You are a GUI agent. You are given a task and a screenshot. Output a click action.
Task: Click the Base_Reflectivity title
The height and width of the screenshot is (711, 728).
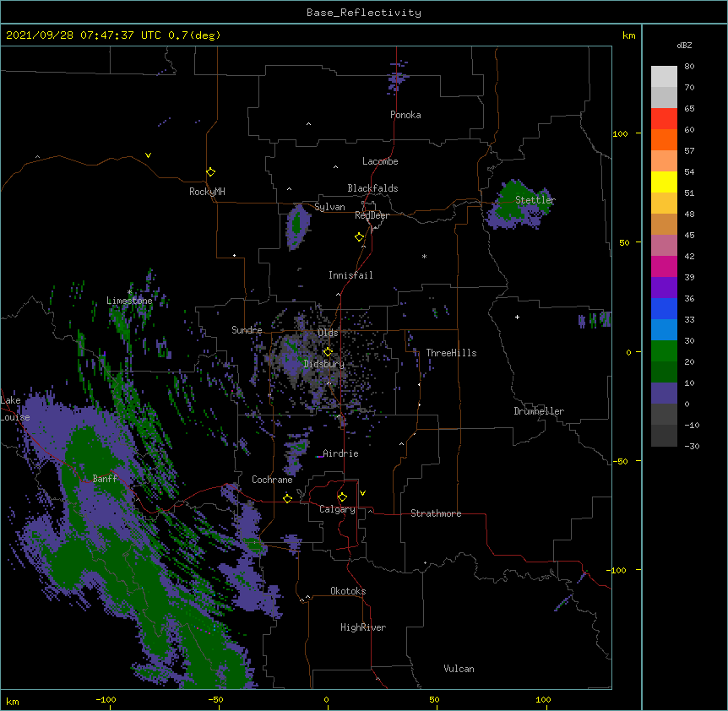click(364, 13)
